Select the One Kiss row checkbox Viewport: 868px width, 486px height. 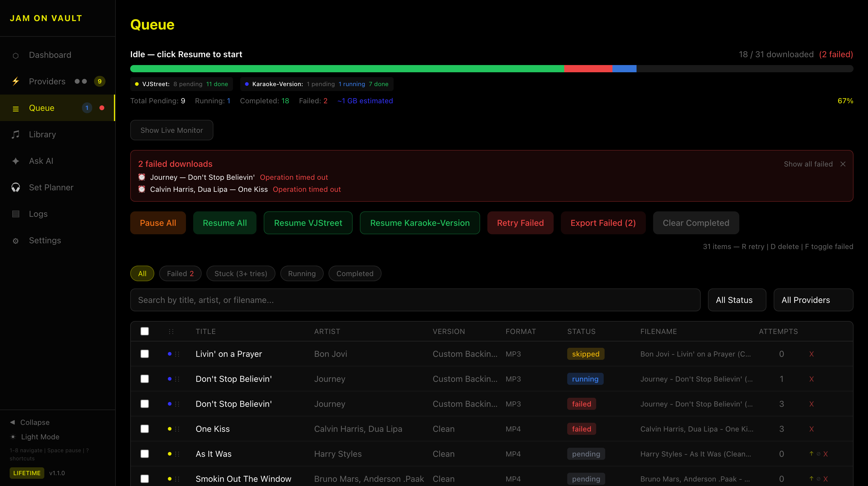(x=145, y=428)
